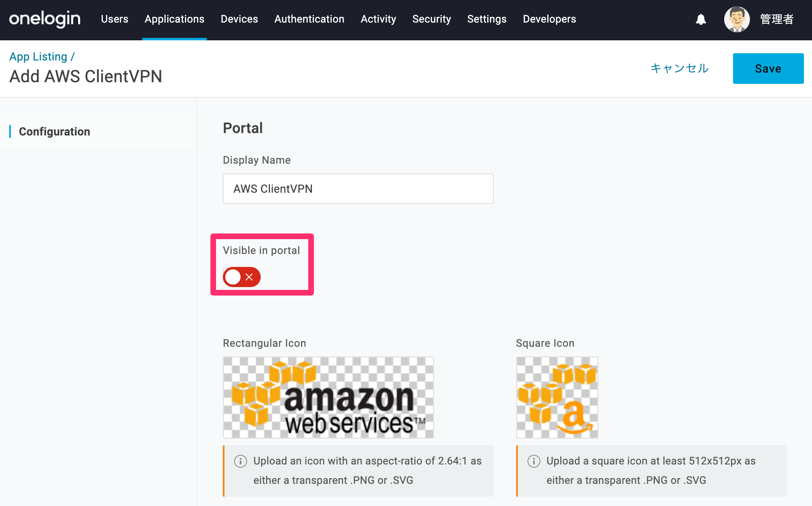Select the Configuration sidebar tab
This screenshot has width=812, height=506.
coord(98,131)
